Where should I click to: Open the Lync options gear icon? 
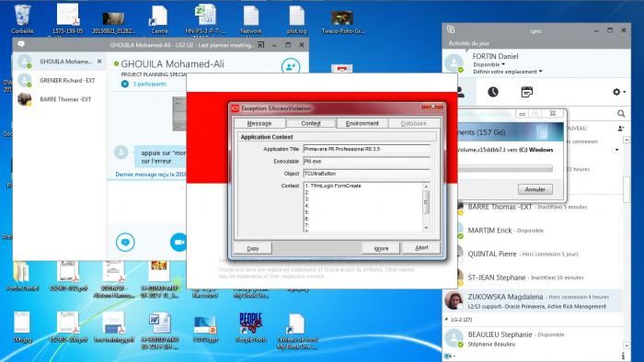[618, 92]
